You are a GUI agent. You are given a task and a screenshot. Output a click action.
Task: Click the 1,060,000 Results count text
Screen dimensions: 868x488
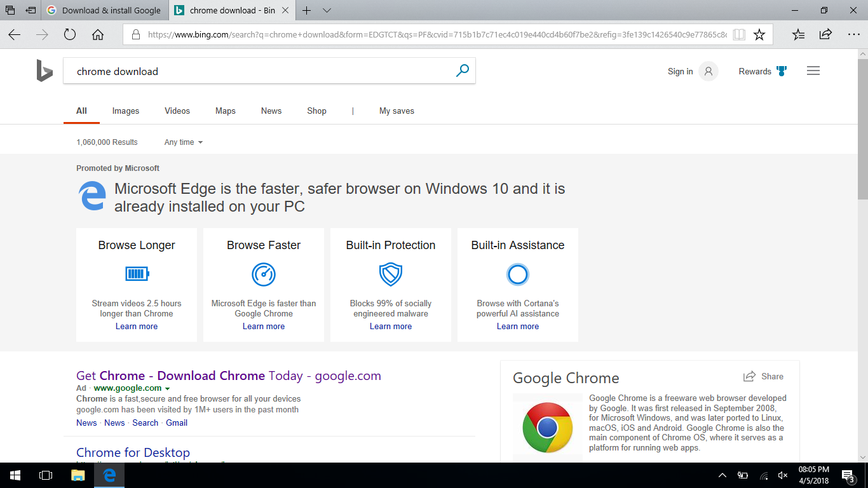pyautogui.click(x=107, y=142)
